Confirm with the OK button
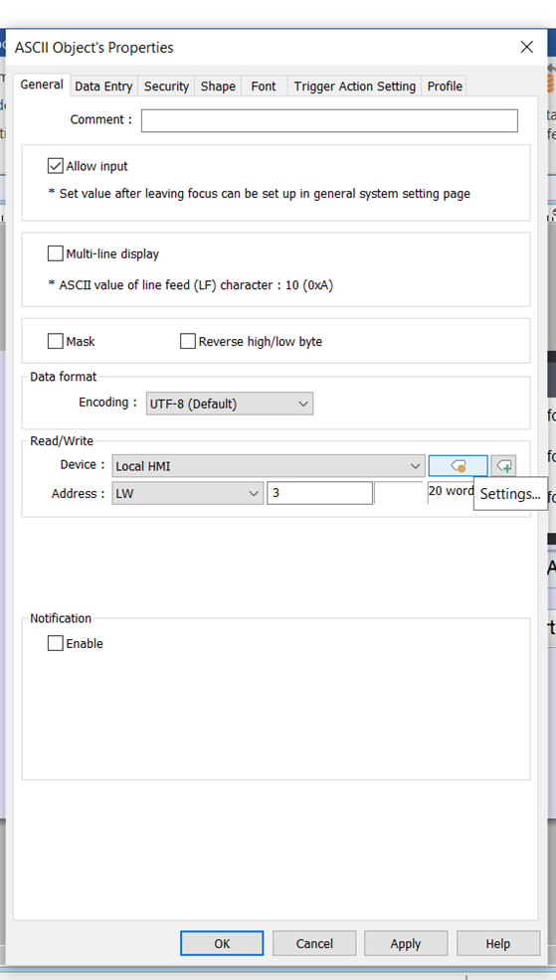The image size is (556, 980). click(x=222, y=943)
